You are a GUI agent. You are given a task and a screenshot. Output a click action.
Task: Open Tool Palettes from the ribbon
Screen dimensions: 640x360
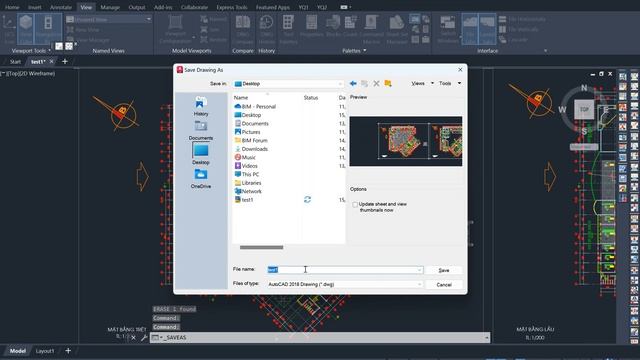click(x=288, y=29)
